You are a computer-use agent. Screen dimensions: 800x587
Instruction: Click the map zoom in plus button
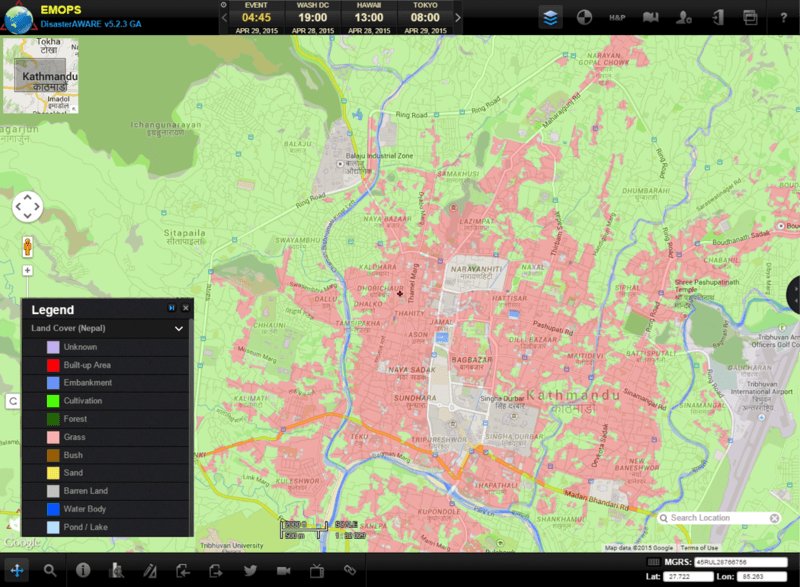pos(27,270)
